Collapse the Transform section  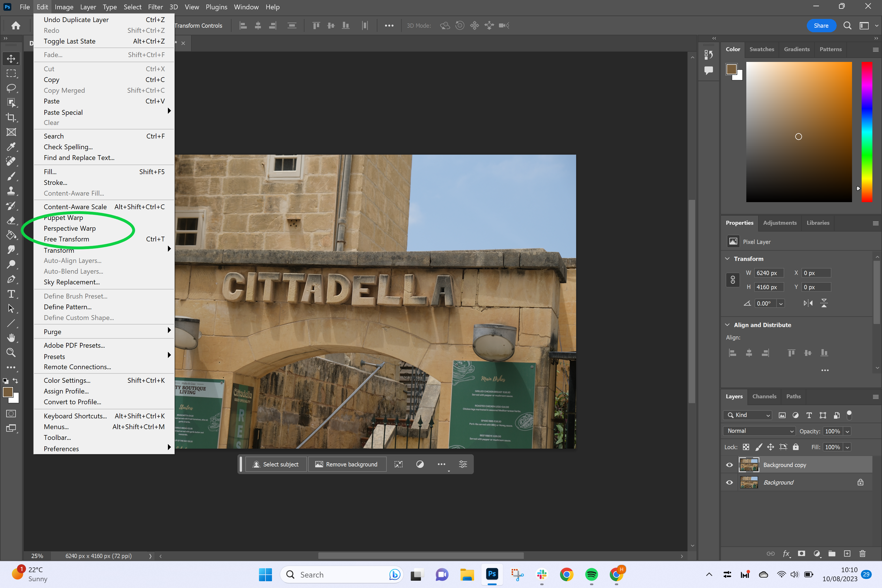tap(727, 259)
